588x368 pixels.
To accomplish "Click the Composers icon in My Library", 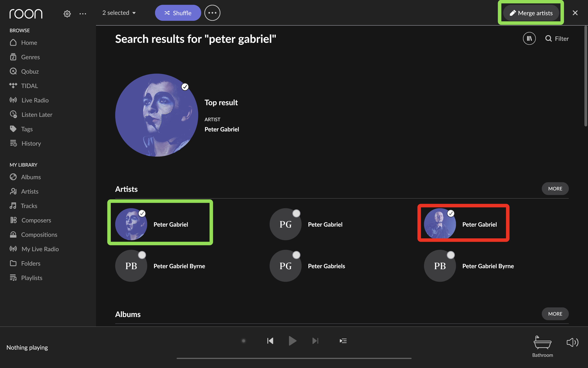I will [x=13, y=220].
